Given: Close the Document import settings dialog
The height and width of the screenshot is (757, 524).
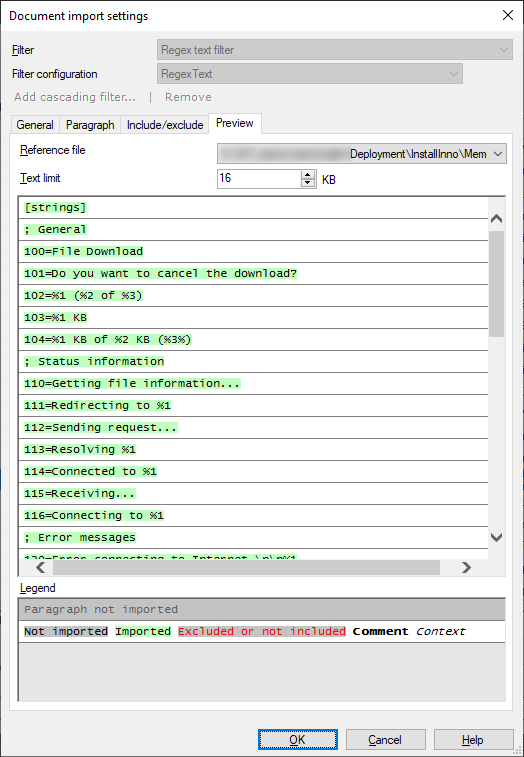Looking at the screenshot, I should (x=508, y=15).
